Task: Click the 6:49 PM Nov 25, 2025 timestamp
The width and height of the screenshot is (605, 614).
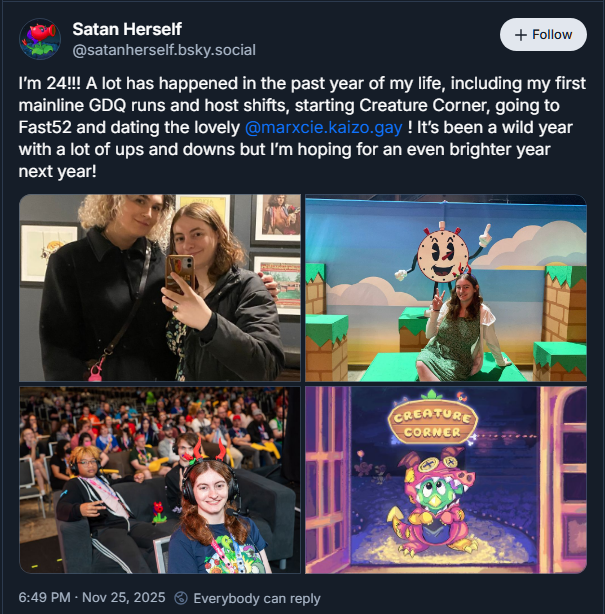Action: (92, 598)
